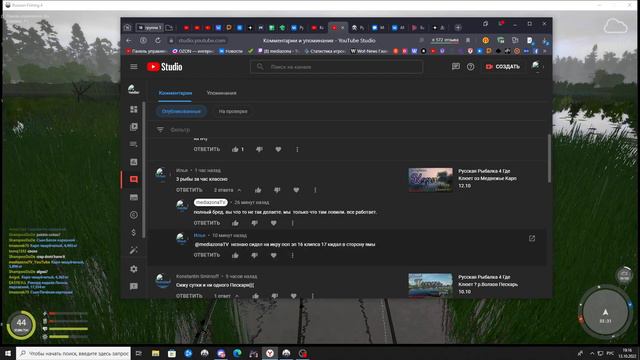Open the YouTube Studio hamburger menu
The width and height of the screenshot is (640, 360).
click(x=134, y=67)
